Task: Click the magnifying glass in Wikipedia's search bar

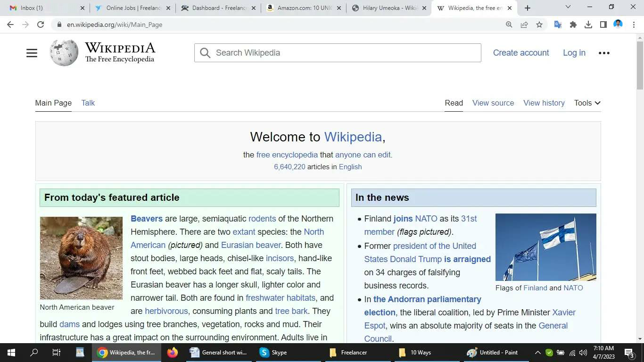Action: [205, 53]
